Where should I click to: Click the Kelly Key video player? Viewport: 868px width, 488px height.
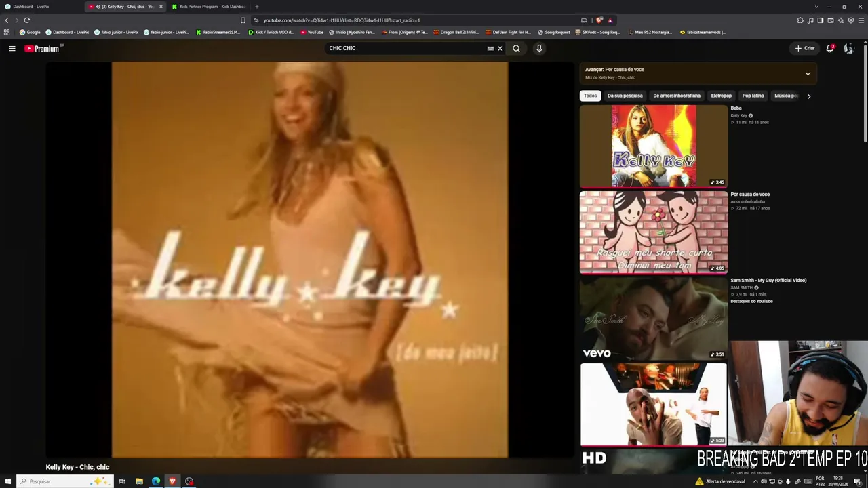click(x=310, y=260)
